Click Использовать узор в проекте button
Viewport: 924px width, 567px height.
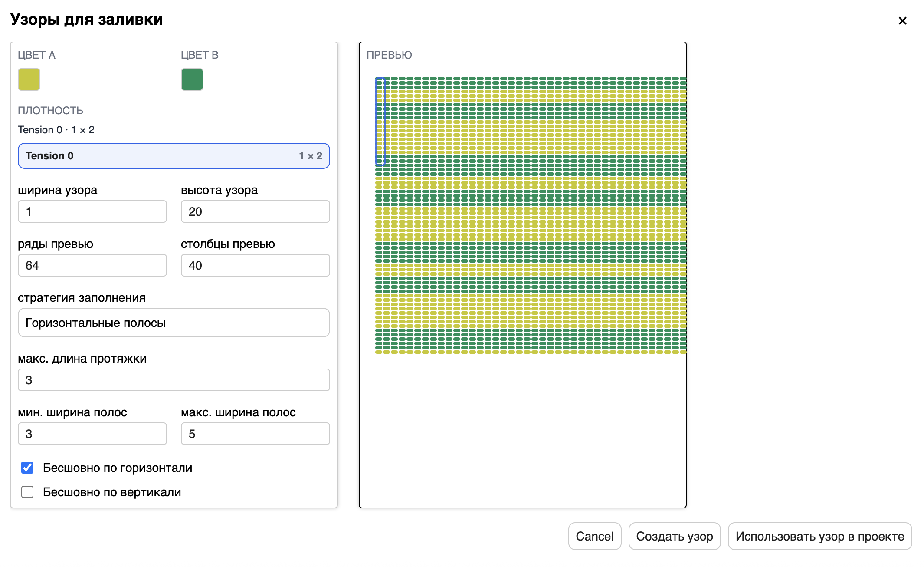(819, 536)
